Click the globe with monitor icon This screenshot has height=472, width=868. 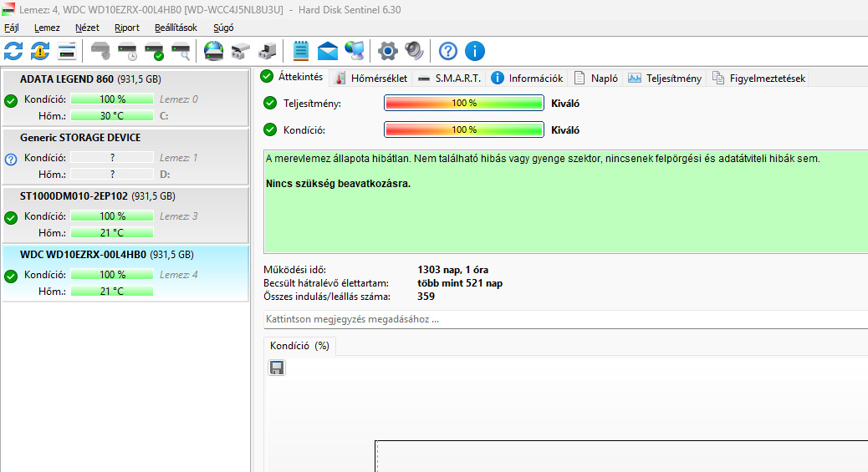click(x=355, y=51)
